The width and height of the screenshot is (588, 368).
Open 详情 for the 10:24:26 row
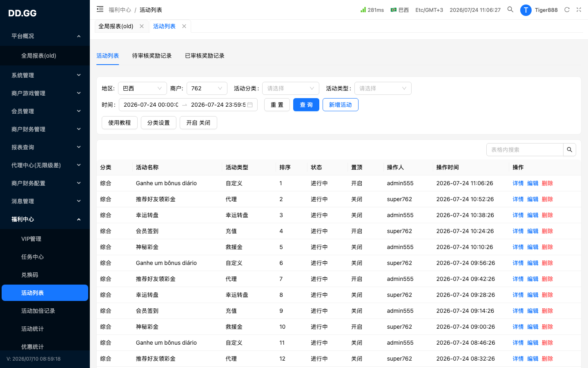point(518,231)
